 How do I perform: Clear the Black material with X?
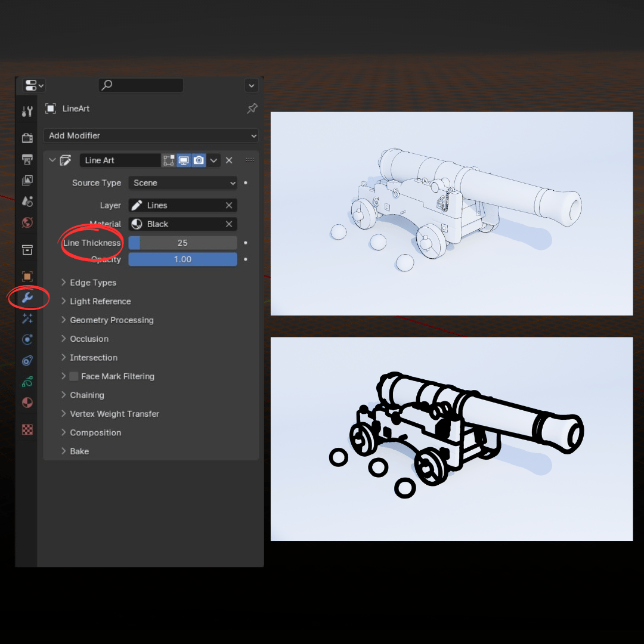229,224
